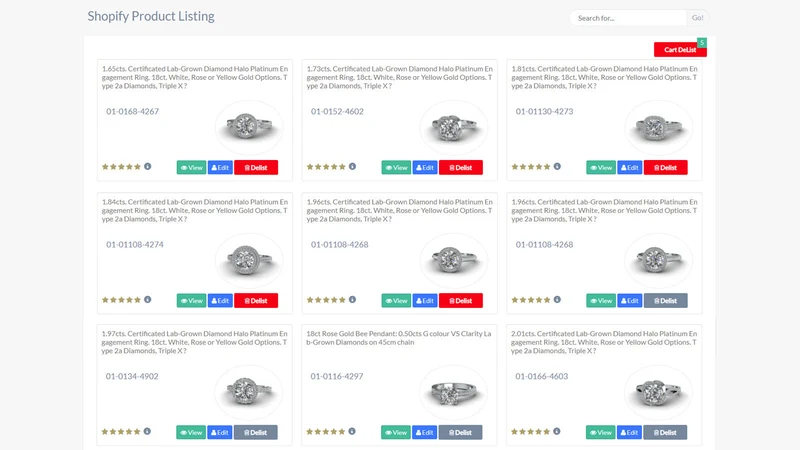Click the SKU text 01-0116-4297

(x=337, y=376)
